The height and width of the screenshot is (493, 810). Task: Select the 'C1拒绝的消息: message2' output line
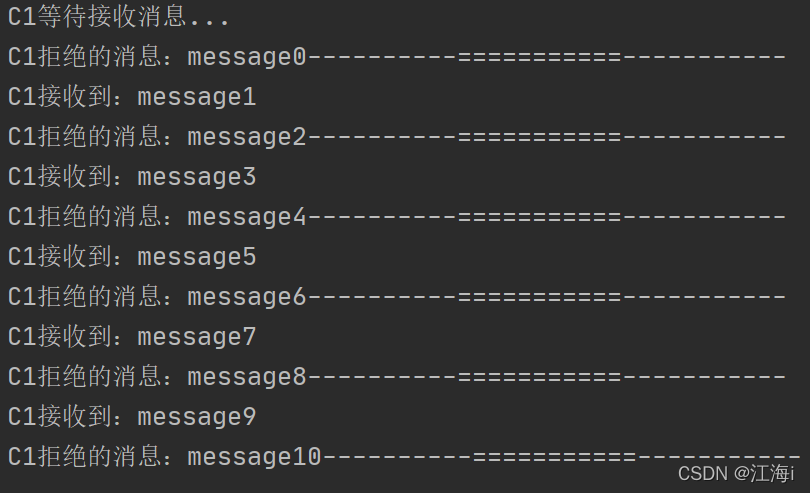tap(397, 136)
